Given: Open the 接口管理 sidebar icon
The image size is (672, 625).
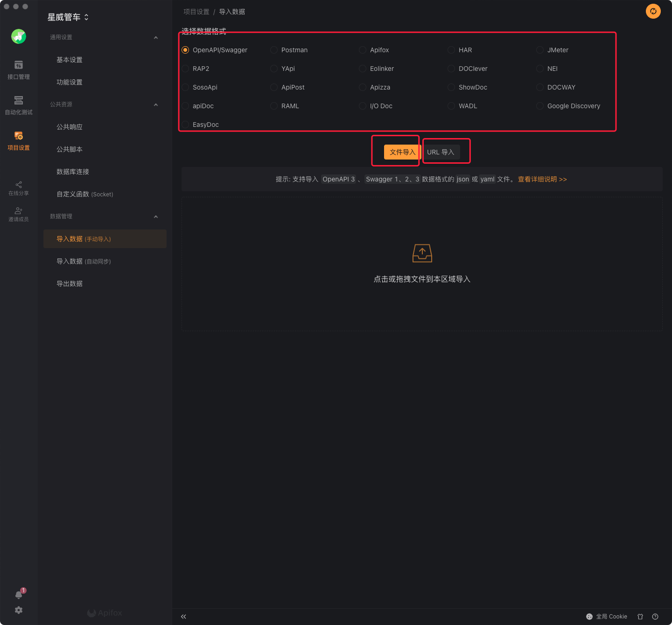Looking at the screenshot, I should click(19, 70).
